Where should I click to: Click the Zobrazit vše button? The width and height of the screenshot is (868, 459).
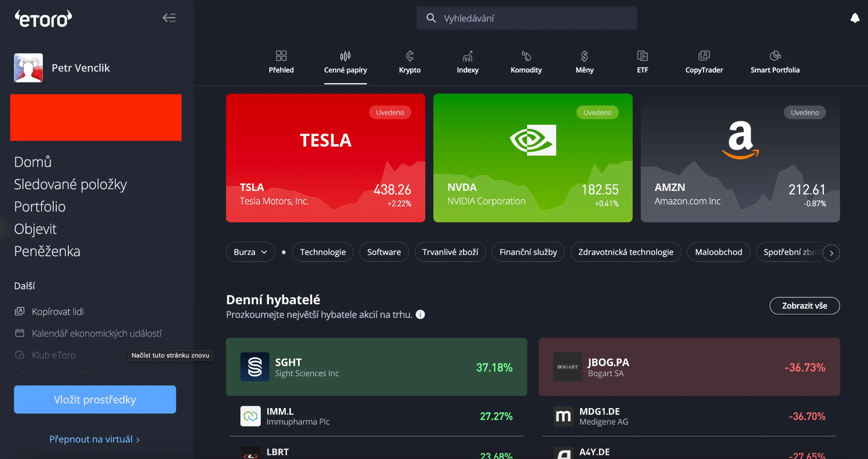[804, 306]
